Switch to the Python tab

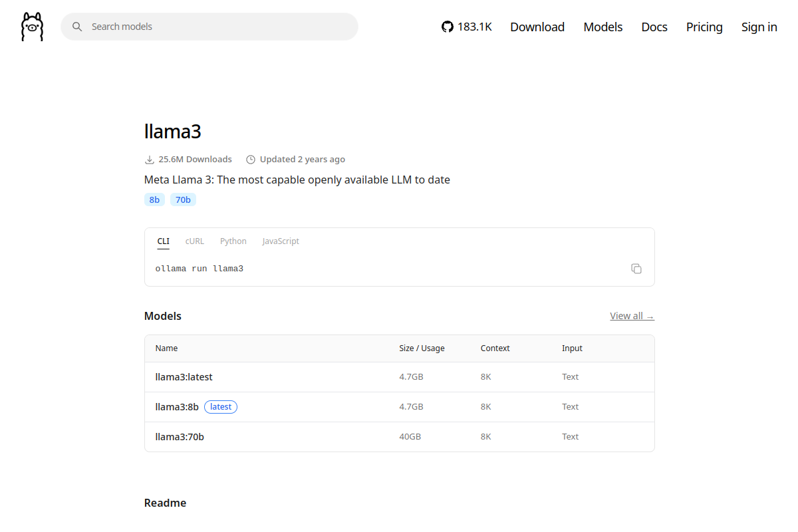[x=233, y=241]
